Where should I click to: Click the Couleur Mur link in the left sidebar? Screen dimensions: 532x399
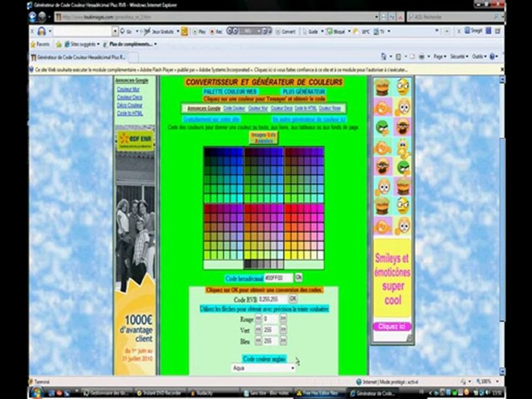coord(128,89)
